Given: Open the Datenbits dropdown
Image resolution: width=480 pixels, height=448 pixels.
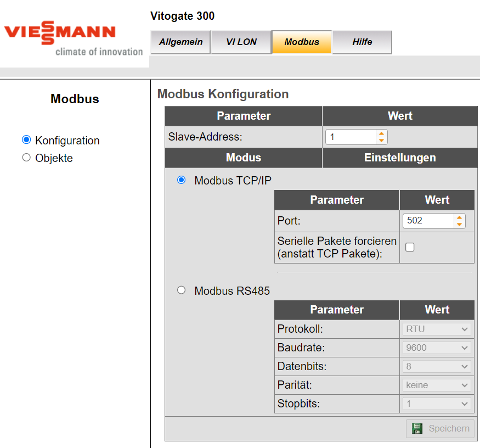Looking at the screenshot, I should click(x=437, y=367).
